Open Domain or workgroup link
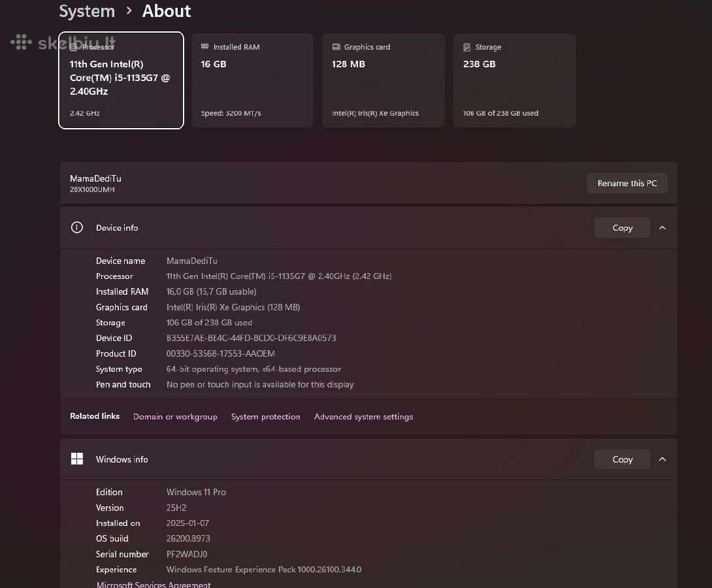Screen dimensions: 712x588 [175, 416]
